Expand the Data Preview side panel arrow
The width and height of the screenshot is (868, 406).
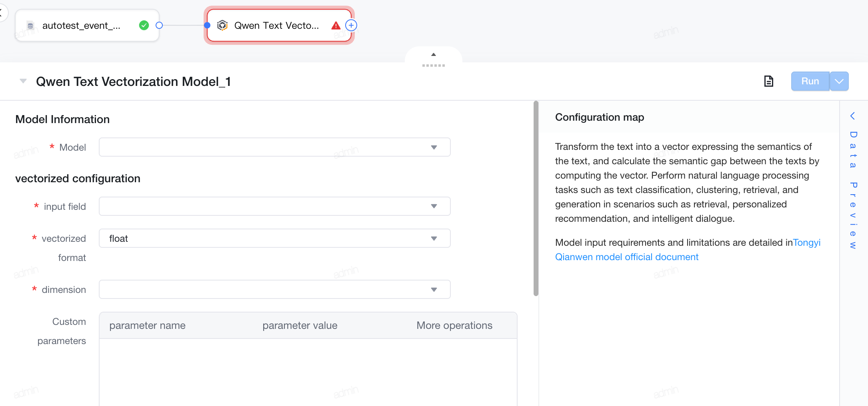[852, 116]
